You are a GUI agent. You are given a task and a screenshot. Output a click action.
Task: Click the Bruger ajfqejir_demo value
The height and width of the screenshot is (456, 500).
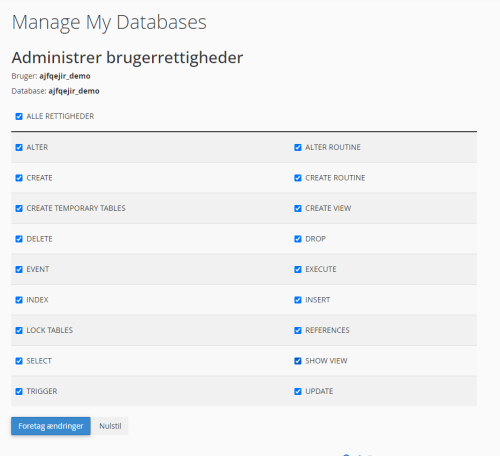(x=65, y=76)
